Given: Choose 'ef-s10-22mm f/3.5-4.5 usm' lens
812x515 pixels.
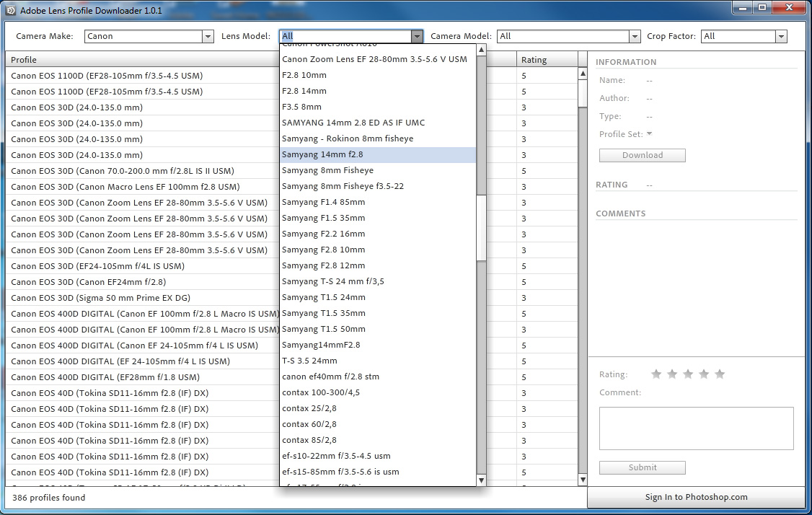Looking at the screenshot, I should click(378, 456).
